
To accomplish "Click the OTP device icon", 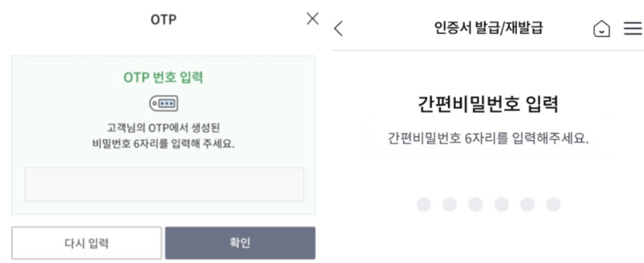I will [164, 103].
